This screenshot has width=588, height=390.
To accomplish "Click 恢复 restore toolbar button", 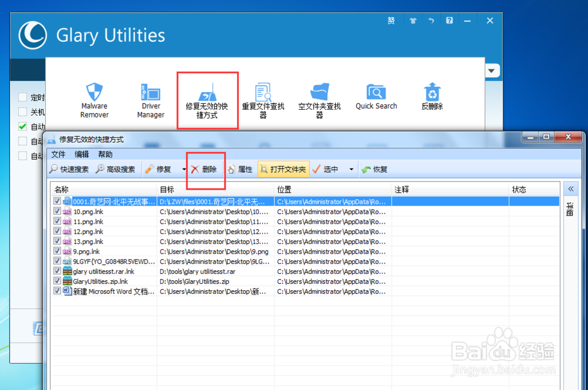I will tap(375, 169).
